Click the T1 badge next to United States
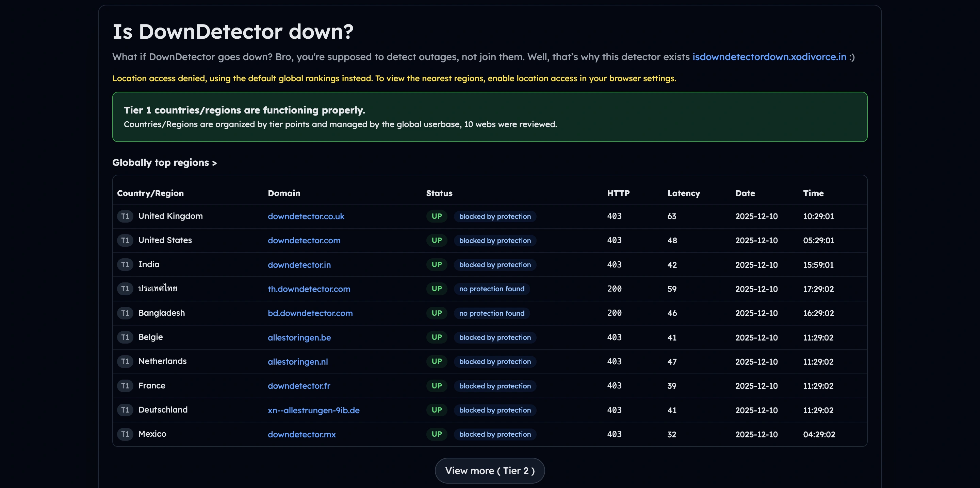 point(125,240)
